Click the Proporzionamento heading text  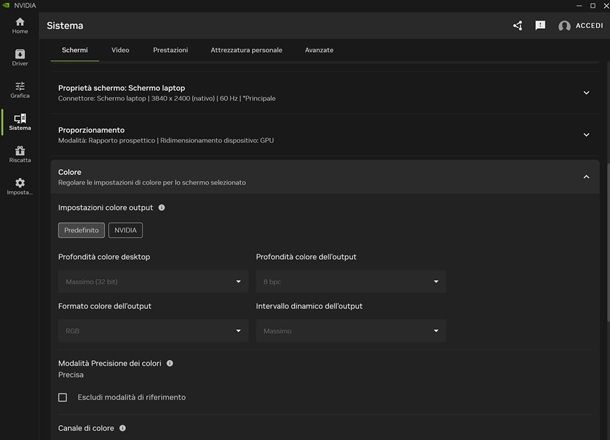pos(91,130)
